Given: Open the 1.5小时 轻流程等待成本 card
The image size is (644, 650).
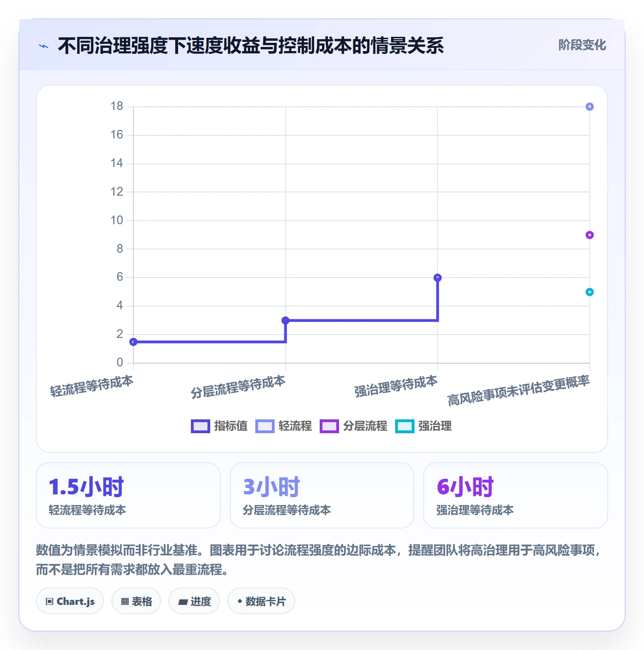Looking at the screenshot, I should click(128, 495).
